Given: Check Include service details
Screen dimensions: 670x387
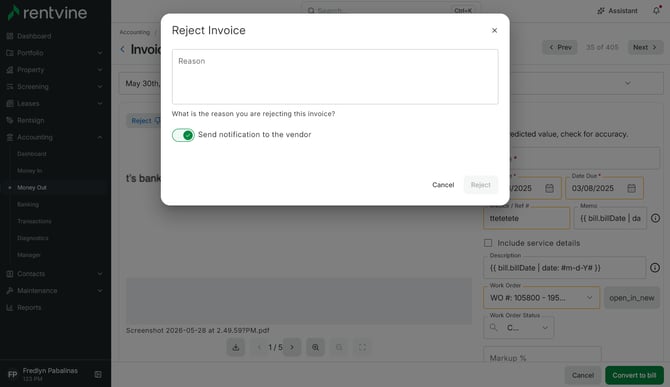Looking at the screenshot, I should (488, 243).
